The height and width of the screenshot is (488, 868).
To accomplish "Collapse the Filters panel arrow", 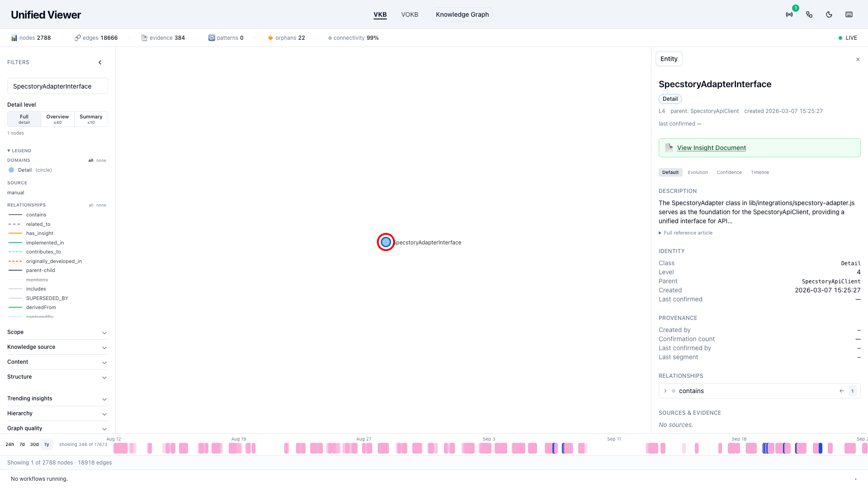I will 100,62.
